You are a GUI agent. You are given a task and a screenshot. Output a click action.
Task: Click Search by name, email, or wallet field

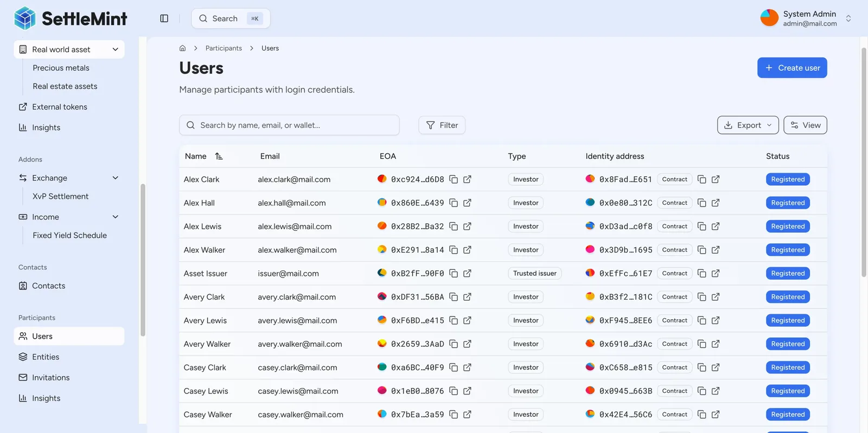289,125
